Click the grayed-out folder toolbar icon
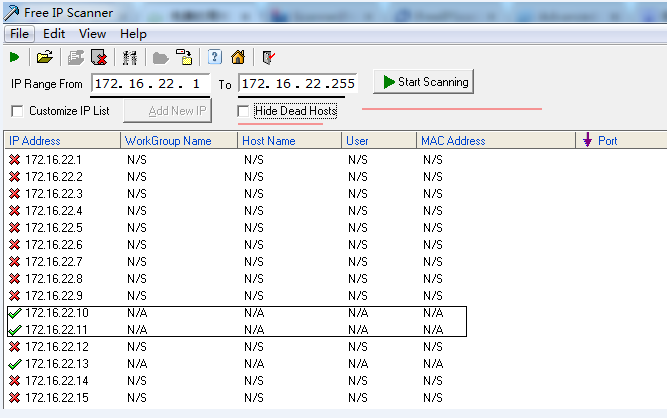667x418 pixels. [x=160, y=58]
